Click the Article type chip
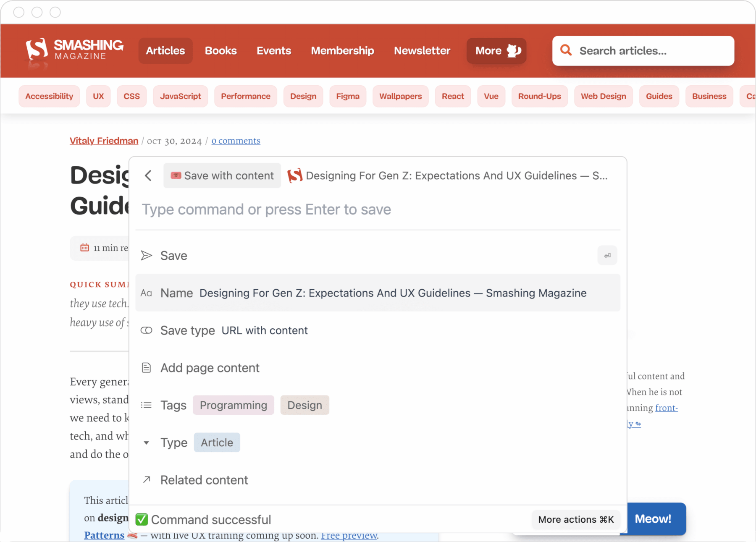Screen dimensions: 756x542 point(217,443)
